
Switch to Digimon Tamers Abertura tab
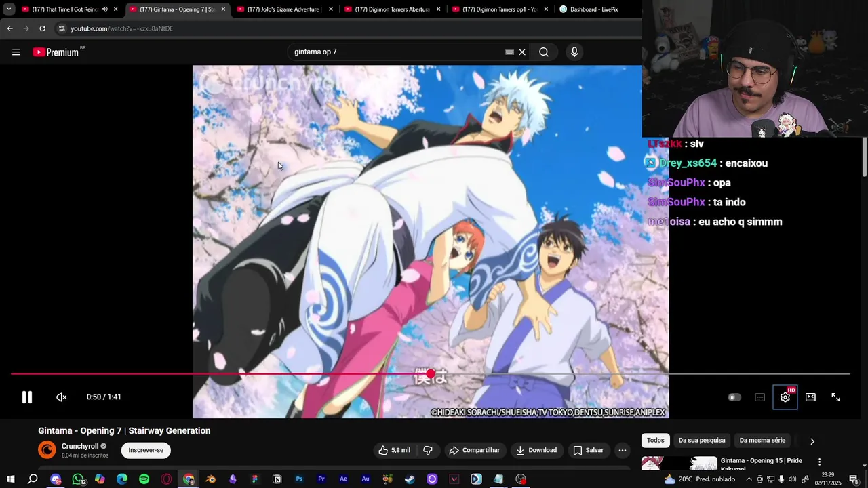click(x=392, y=9)
